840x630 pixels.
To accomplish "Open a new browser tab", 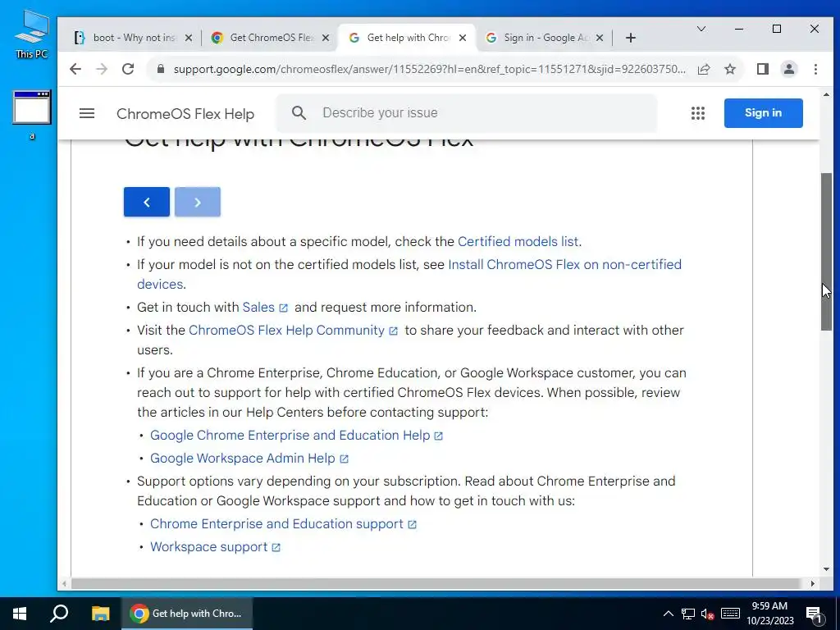I will [631, 38].
